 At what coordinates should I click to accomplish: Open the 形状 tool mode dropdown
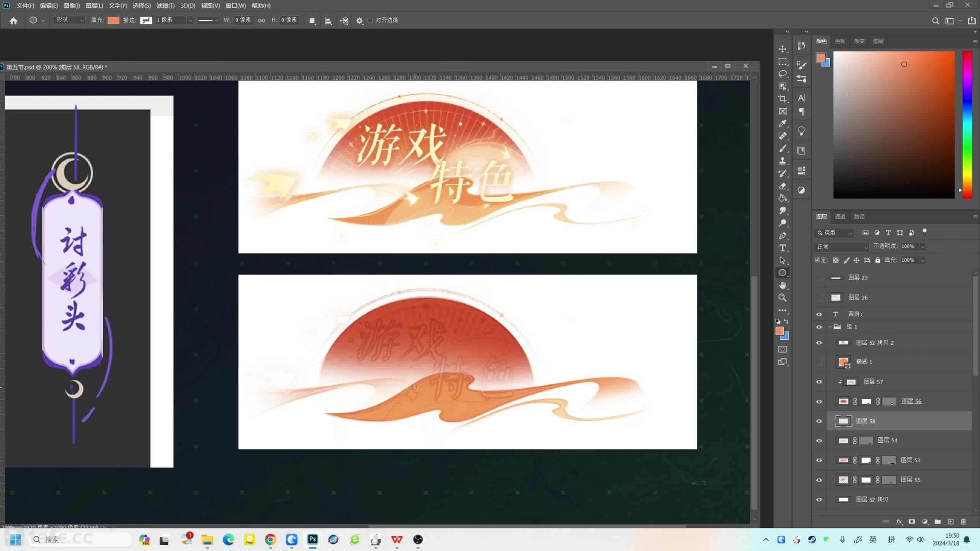[x=70, y=20]
